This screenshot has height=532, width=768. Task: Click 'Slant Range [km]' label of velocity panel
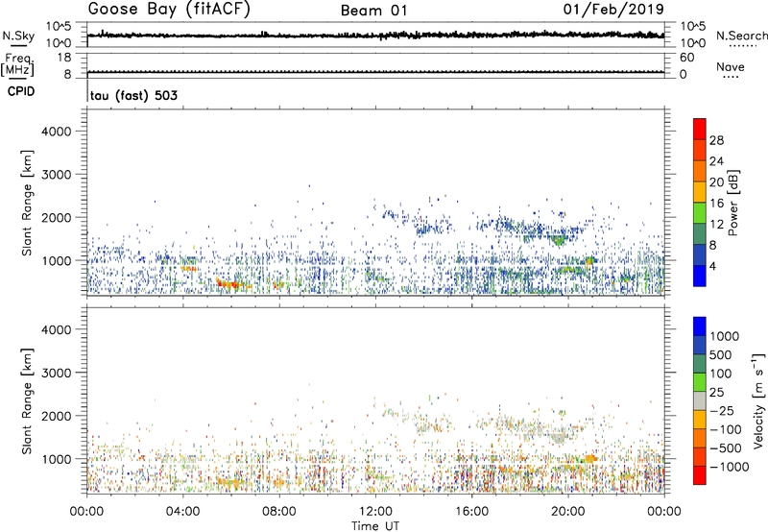[27, 401]
